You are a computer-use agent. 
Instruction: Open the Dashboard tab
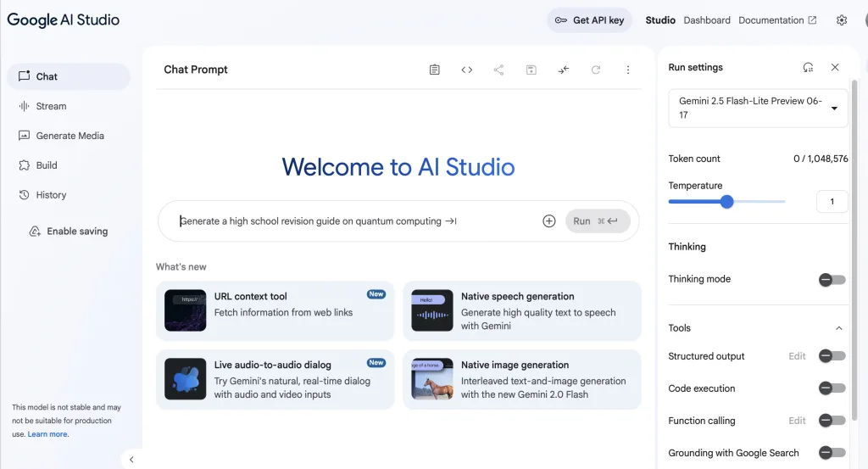tap(707, 20)
